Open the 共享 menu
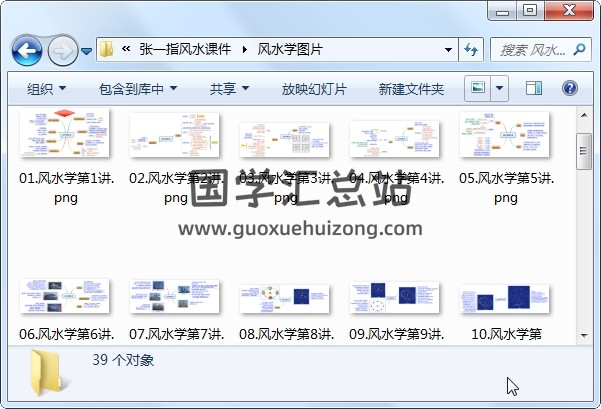 (x=229, y=89)
